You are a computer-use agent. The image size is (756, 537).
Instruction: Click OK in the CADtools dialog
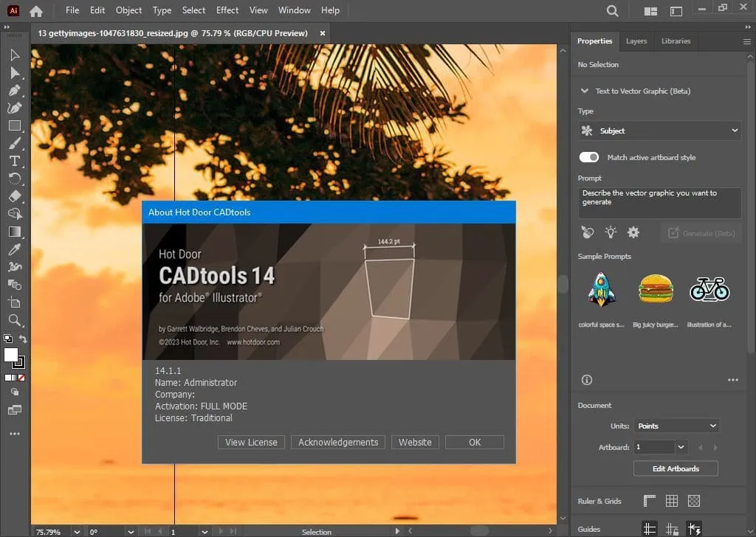474,442
